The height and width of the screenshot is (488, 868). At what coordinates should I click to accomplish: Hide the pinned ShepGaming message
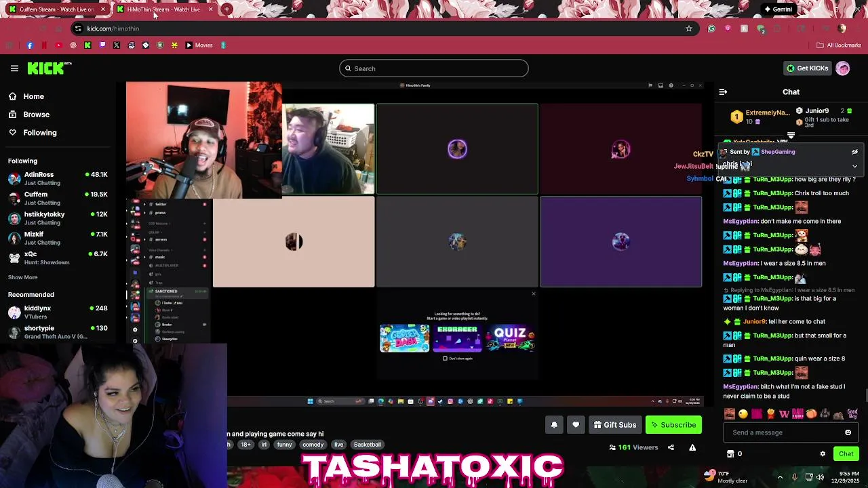point(854,152)
